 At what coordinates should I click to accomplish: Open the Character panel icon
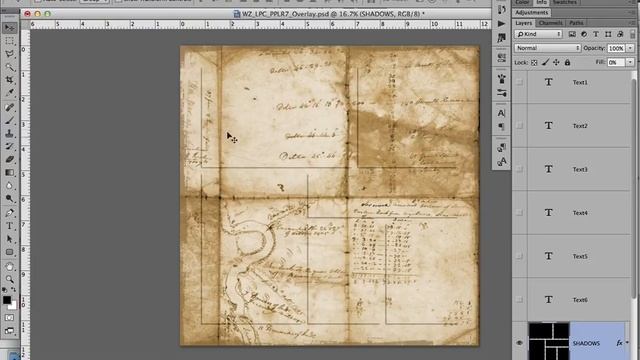tap(502, 113)
